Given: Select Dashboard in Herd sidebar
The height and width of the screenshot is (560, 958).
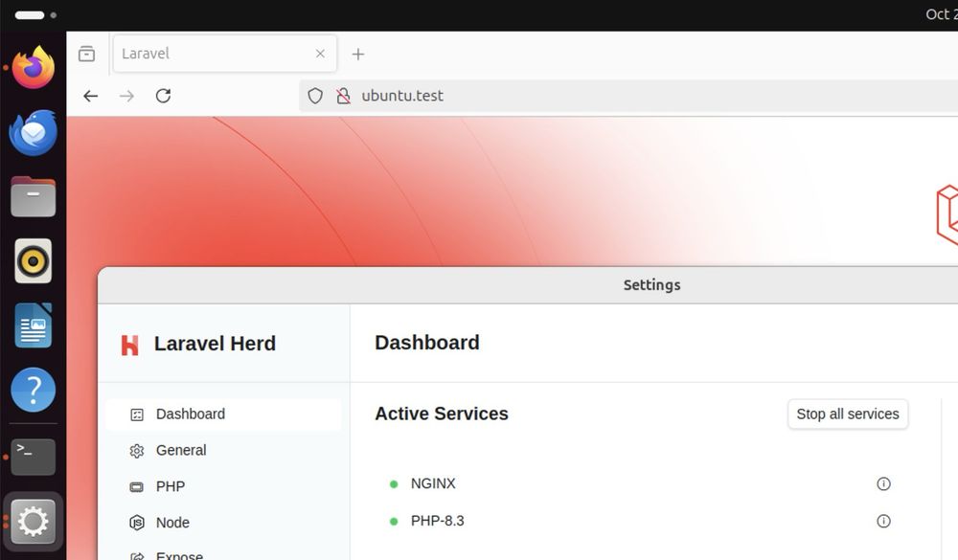Looking at the screenshot, I should (x=223, y=414).
